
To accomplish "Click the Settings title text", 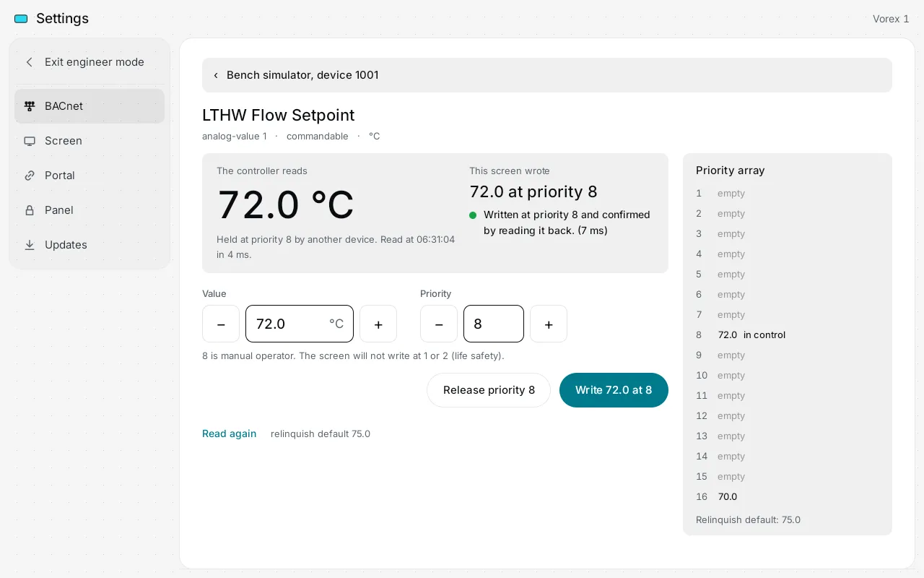I will 62,19.
